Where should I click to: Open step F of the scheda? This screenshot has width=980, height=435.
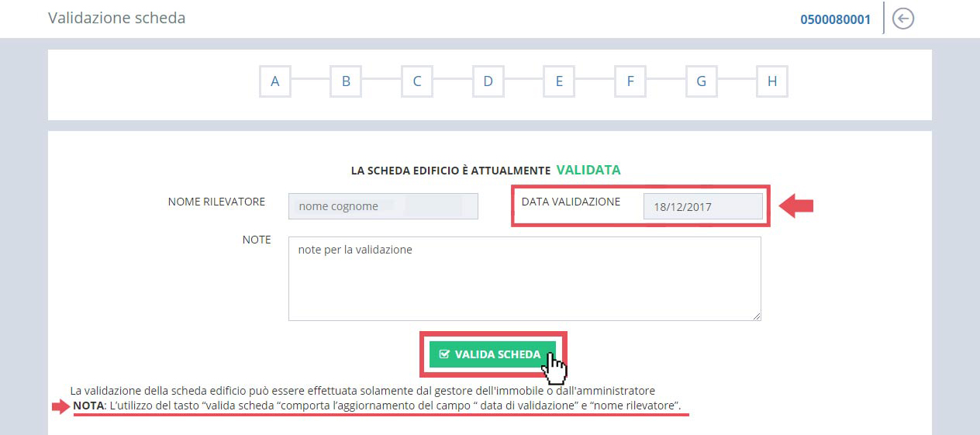click(x=630, y=81)
